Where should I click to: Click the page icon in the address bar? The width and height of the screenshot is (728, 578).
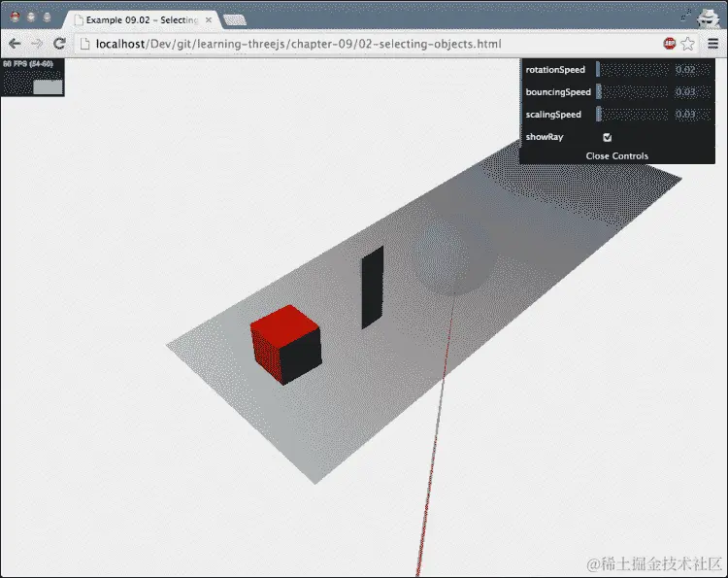click(x=85, y=44)
